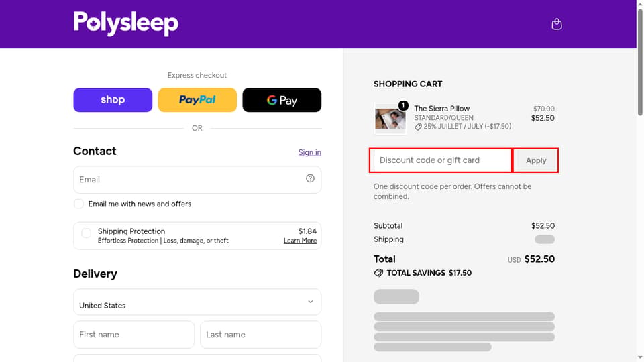Viewport: 644px width, 362px height.
Task: Focus the Email input field
Action: point(197,180)
